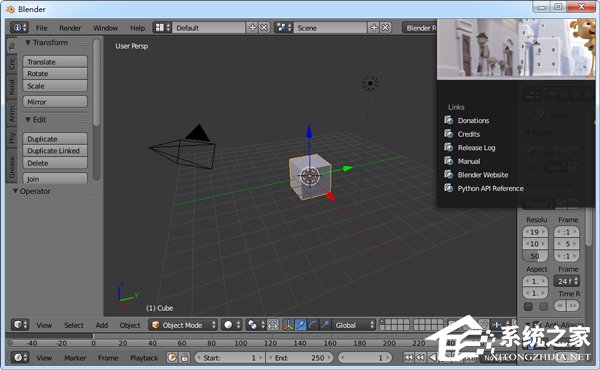The image size is (600, 370).
Task: Enable the translate manipulator arrow icon
Action: coord(300,325)
